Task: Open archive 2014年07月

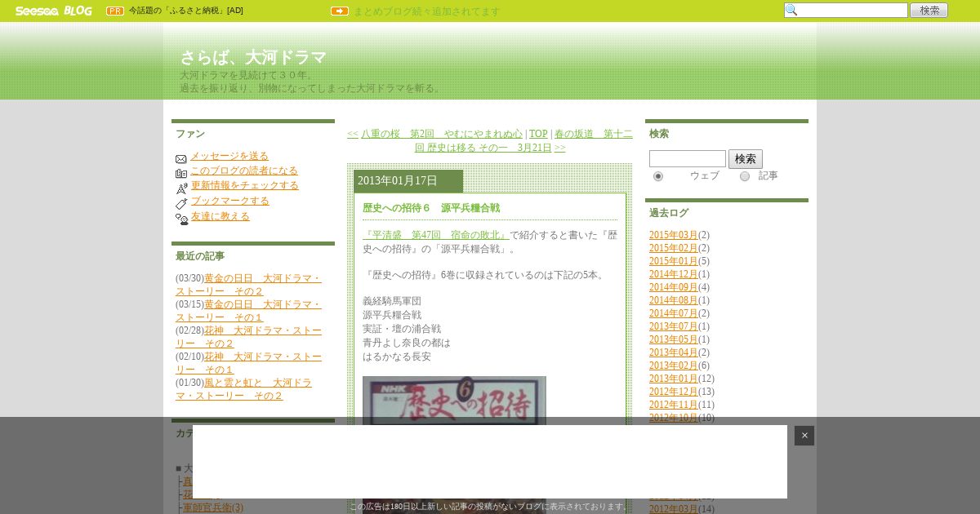Action: pyautogui.click(x=674, y=313)
